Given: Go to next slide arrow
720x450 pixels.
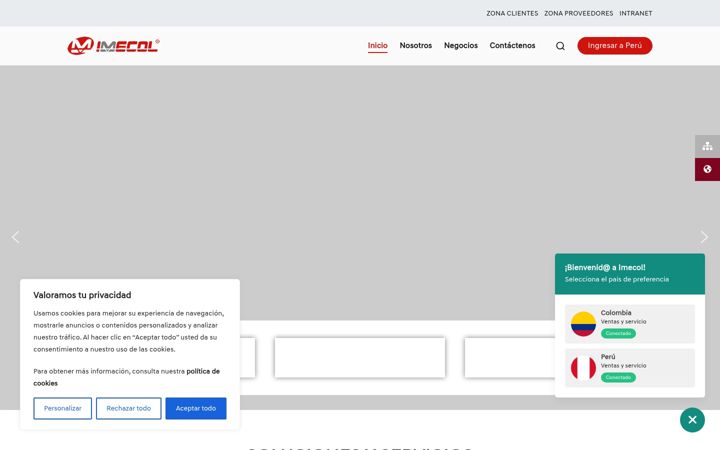Looking at the screenshot, I should 704,237.
